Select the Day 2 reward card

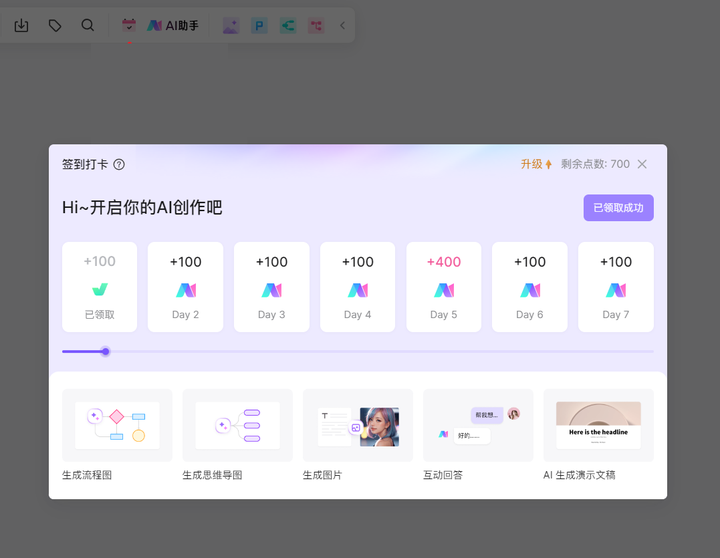tap(186, 287)
